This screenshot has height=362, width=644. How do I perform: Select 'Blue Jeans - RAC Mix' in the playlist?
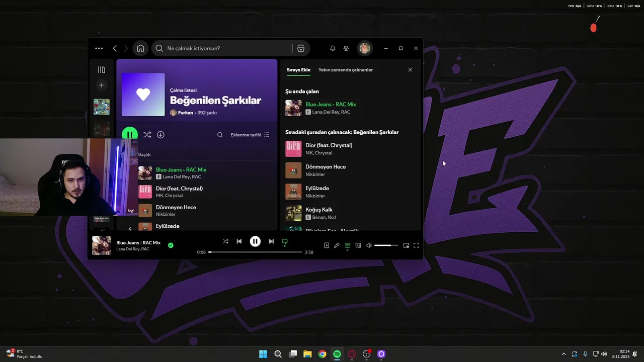(181, 170)
